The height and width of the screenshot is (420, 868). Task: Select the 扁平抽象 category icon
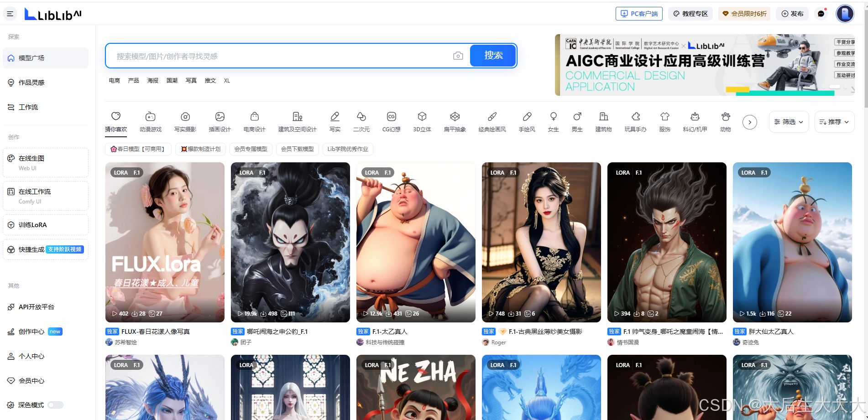click(455, 117)
